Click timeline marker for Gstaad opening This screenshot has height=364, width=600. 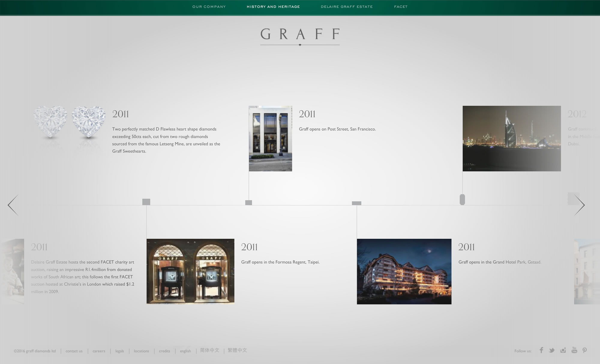(356, 203)
